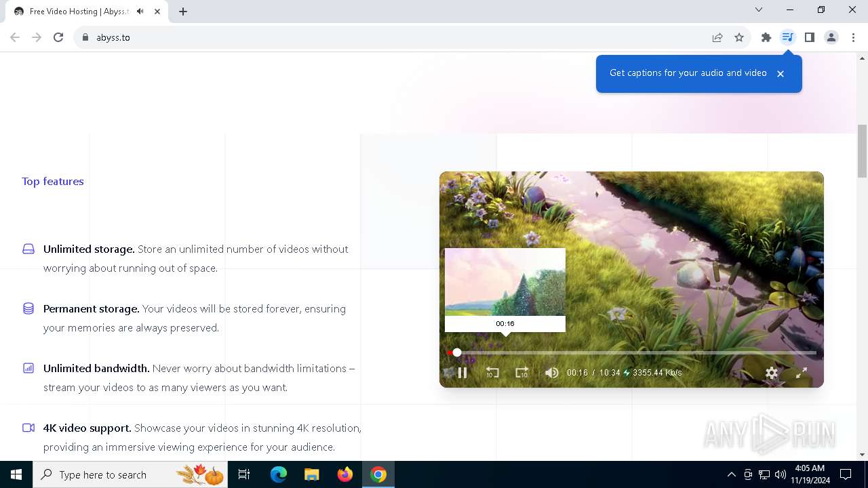Screen dimensions: 868x488
Task: Launch Microsoft Edge from the taskbar
Action: click(x=279, y=474)
